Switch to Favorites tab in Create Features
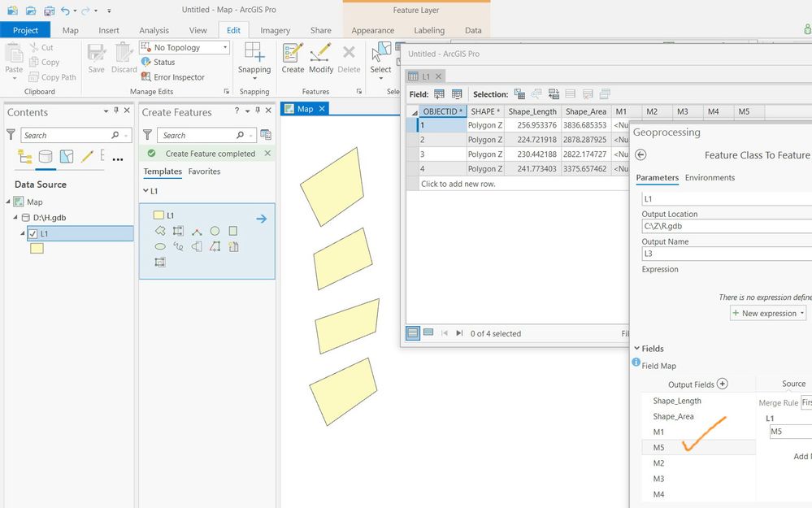 pyautogui.click(x=204, y=172)
